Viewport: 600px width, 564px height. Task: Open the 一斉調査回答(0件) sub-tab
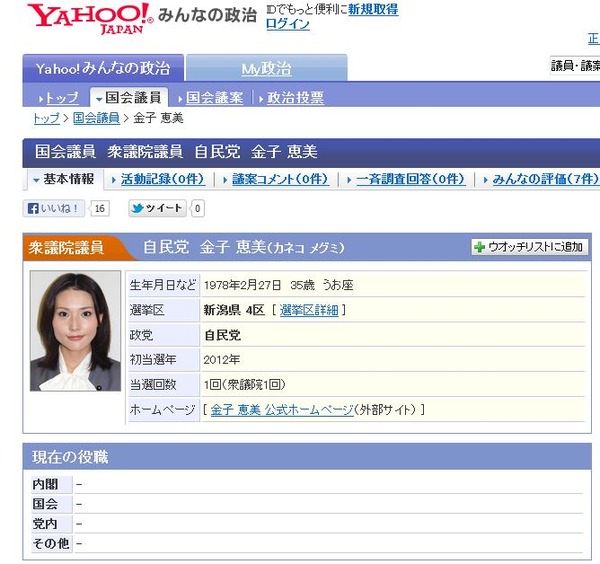click(x=411, y=179)
